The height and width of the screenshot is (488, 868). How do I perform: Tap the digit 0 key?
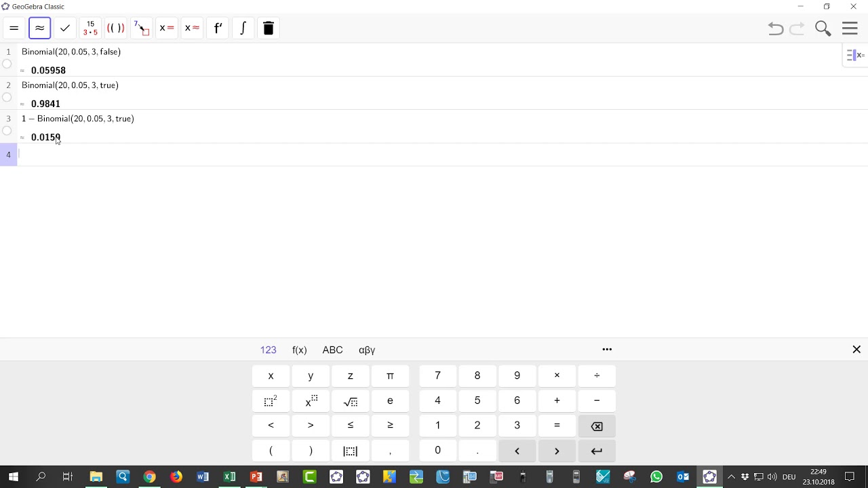point(437,451)
